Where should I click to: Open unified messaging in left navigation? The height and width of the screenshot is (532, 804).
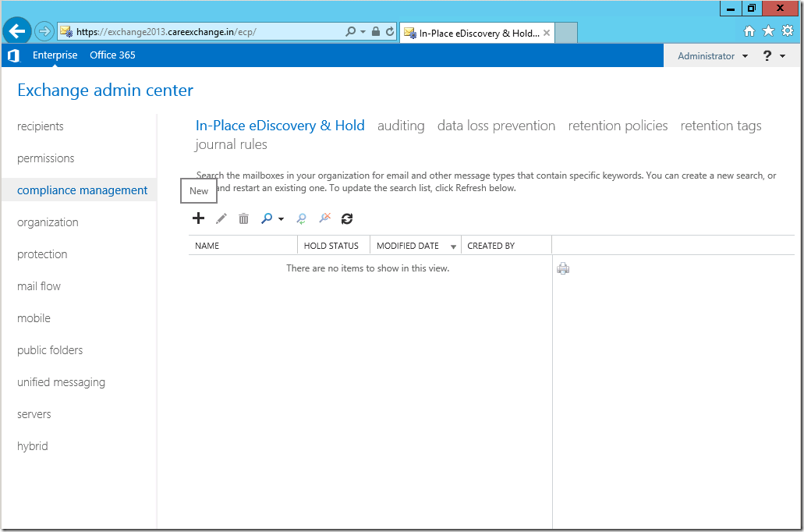[x=61, y=382]
